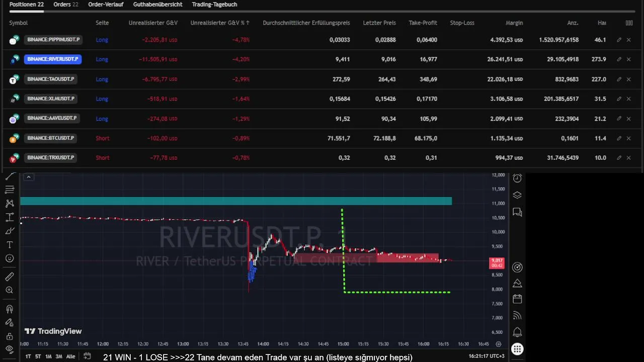Open go to date calendar icon
The width and height of the screenshot is (644, 362).
(87, 356)
